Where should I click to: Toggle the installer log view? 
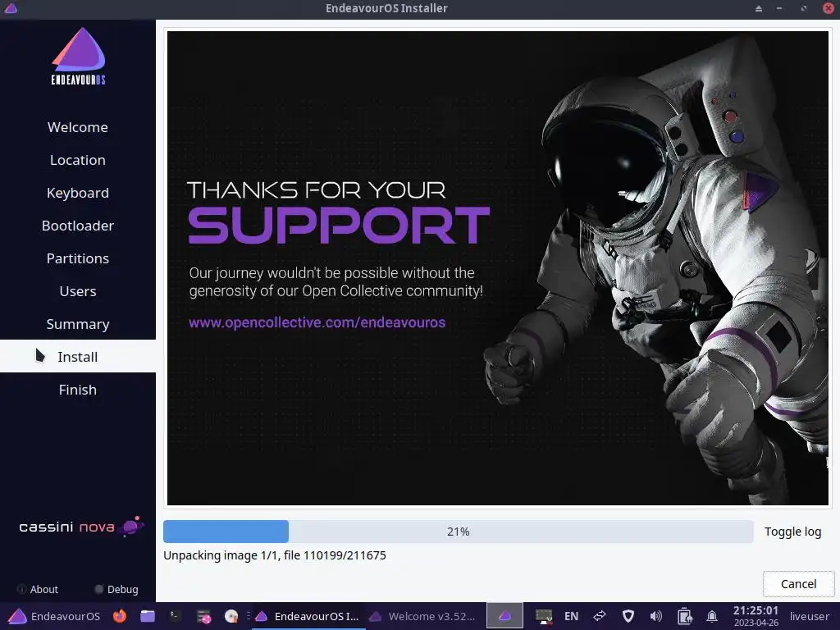click(x=792, y=532)
